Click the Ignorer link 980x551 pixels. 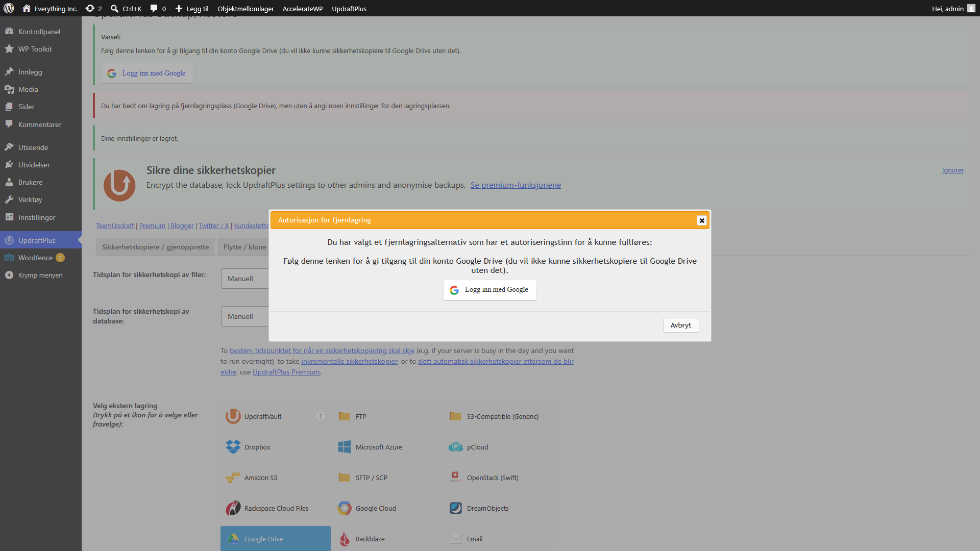(953, 170)
